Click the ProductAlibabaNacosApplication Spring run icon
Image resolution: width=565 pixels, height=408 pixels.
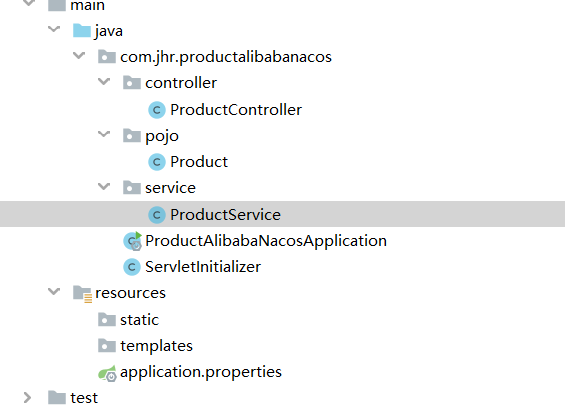point(133,241)
